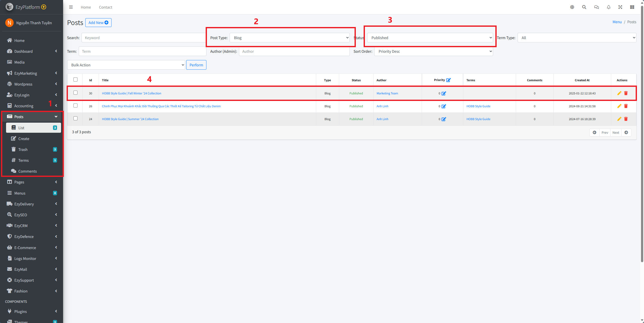Screen dimensions: 644x323
Task: Click the Search keyword input field
Action: tap(144, 38)
